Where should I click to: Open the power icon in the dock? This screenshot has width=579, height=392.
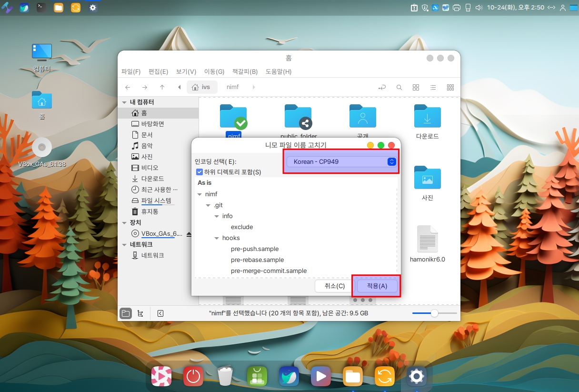tap(193, 376)
